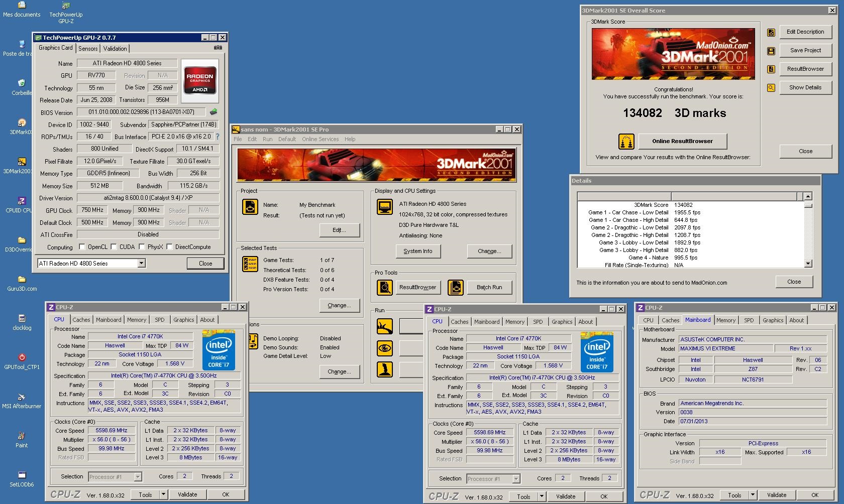Switch to the Sensors tab in GPU-Z

pos(88,49)
